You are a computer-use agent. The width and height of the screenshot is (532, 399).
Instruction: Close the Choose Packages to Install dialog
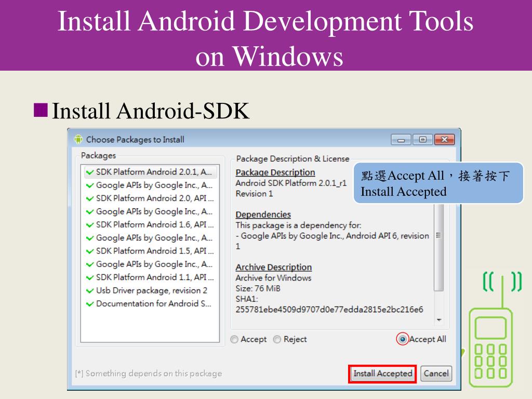click(445, 140)
